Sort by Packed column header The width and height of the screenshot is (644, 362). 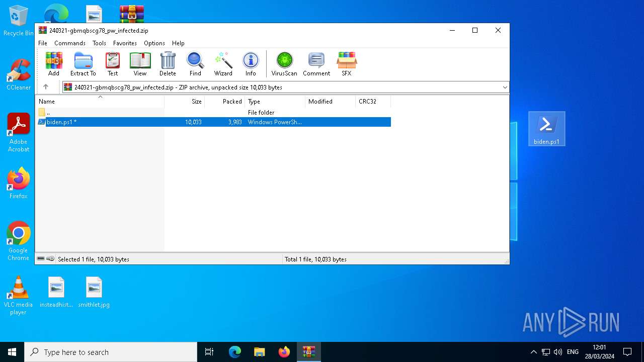click(225, 102)
